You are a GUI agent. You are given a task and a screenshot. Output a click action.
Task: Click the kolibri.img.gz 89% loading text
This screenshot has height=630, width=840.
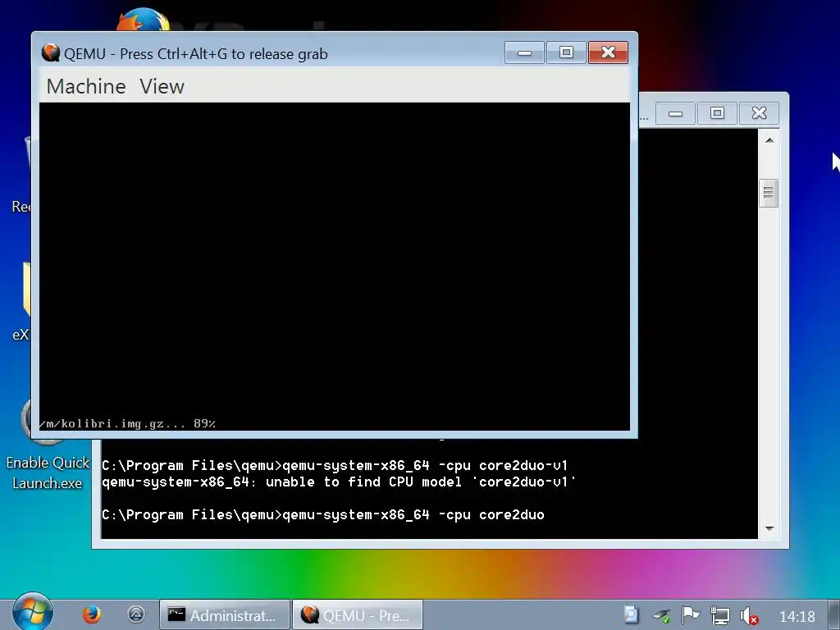(x=127, y=424)
